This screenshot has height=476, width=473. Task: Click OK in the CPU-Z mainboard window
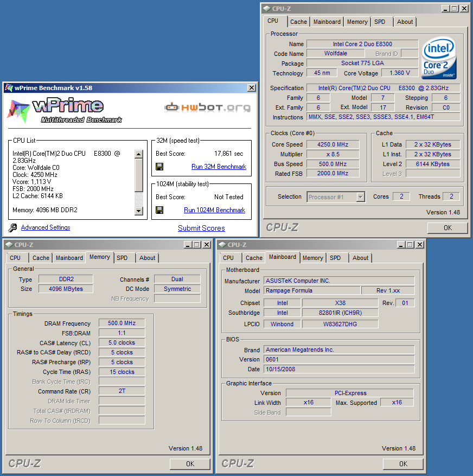point(403,464)
